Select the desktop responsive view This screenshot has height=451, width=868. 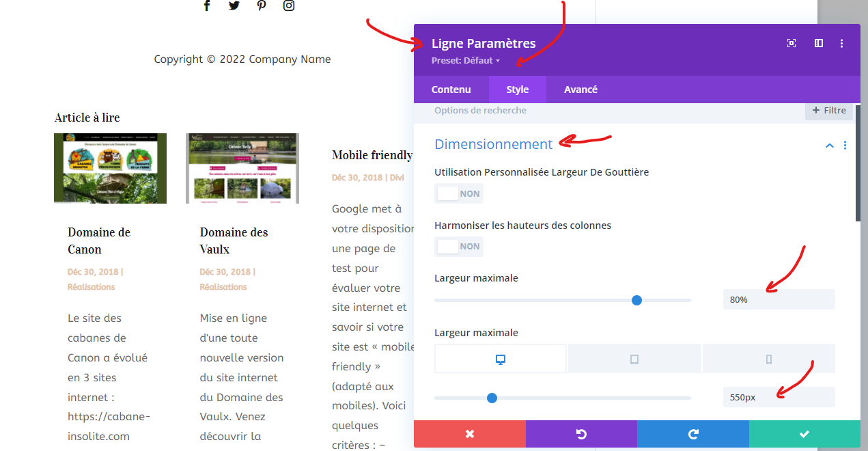coord(500,358)
